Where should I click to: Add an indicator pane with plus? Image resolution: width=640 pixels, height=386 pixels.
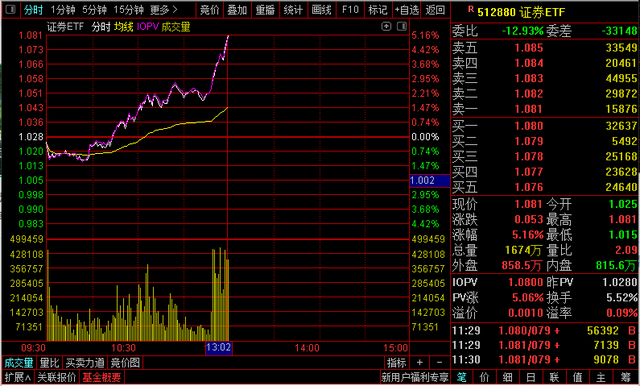pos(420,362)
